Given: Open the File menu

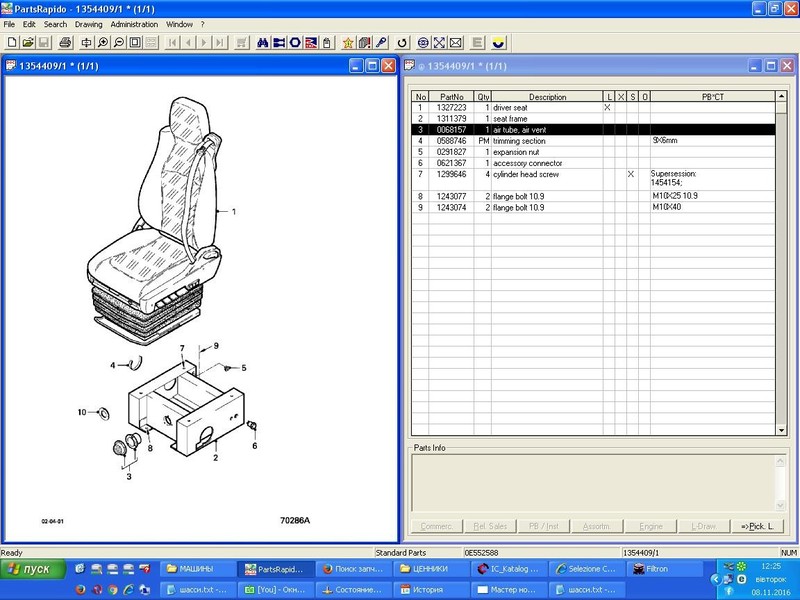Looking at the screenshot, I should (x=10, y=24).
